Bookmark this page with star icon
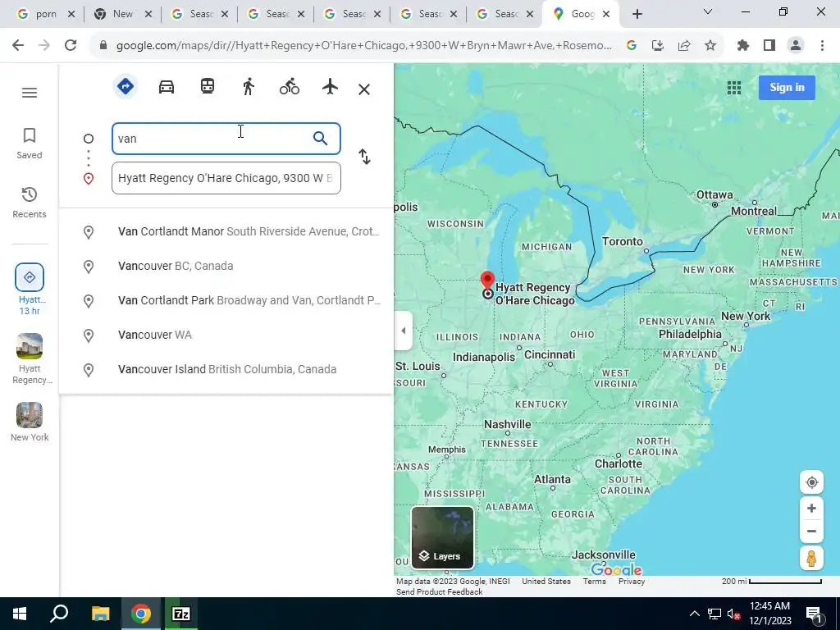 [x=710, y=46]
